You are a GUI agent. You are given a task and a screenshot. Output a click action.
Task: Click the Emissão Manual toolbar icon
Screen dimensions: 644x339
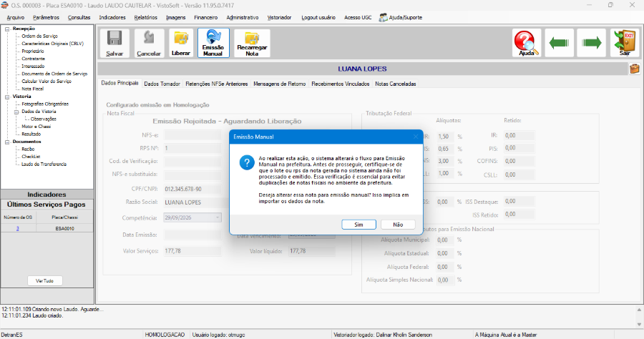[213, 37]
